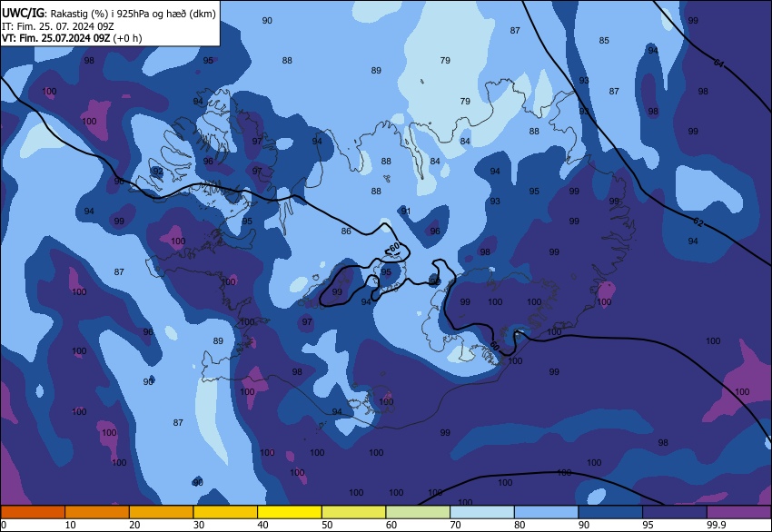Click the '10' legend scale label
This screenshot has width=772, height=532.
[x=71, y=525]
